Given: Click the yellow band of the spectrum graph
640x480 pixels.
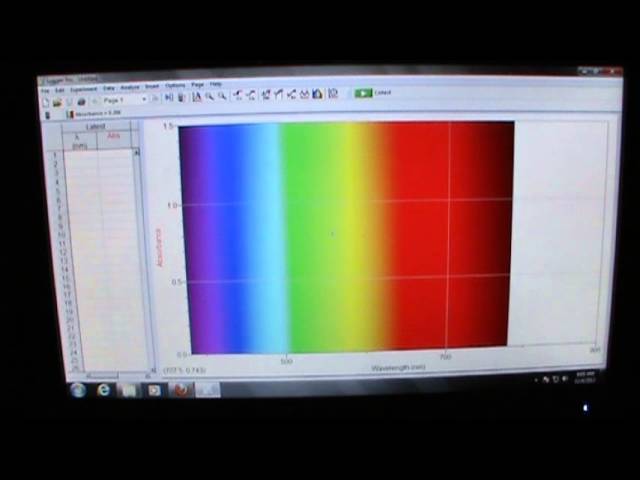Looking at the screenshot, I should (x=352, y=237).
